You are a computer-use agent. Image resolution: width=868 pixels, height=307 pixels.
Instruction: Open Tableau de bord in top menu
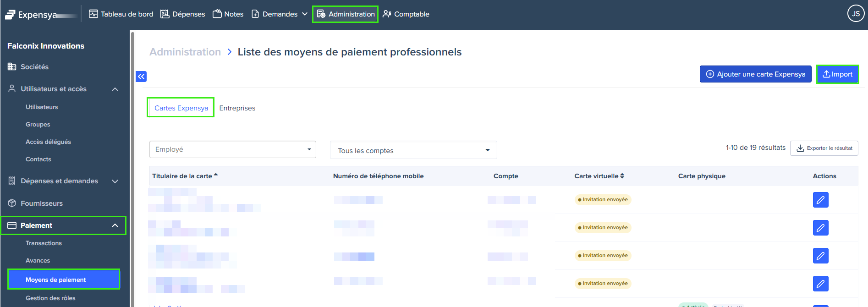click(x=121, y=14)
